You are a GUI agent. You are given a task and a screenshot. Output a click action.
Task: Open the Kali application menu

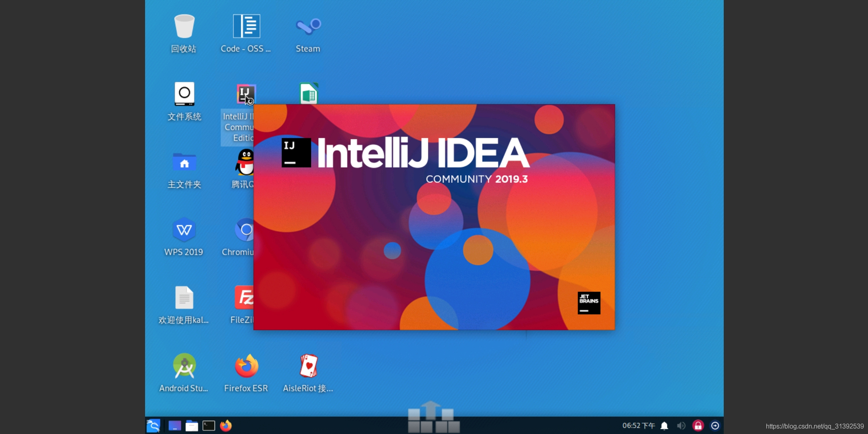pyautogui.click(x=154, y=425)
